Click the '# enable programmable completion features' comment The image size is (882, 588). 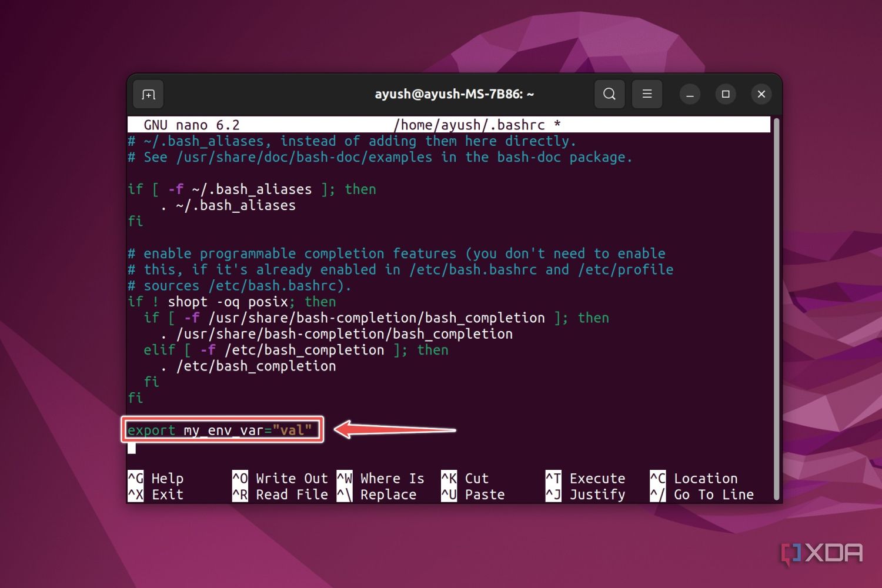[396, 254]
